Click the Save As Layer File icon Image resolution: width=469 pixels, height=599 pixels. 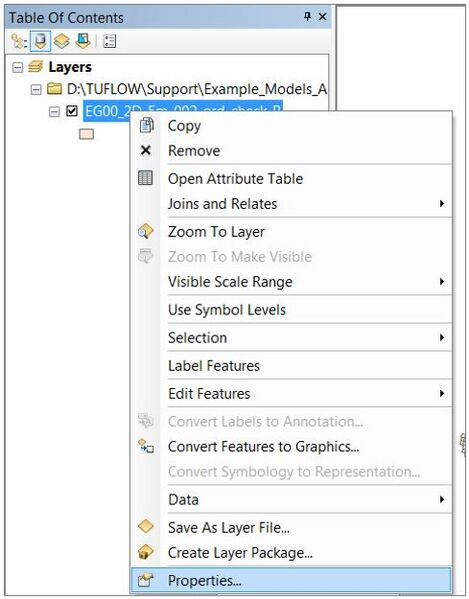coord(146,527)
